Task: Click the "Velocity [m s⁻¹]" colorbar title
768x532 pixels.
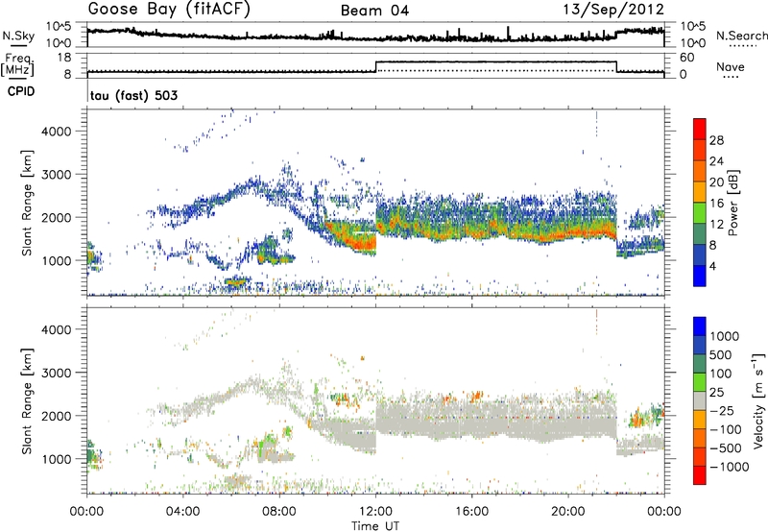Action: click(x=758, y=400)
